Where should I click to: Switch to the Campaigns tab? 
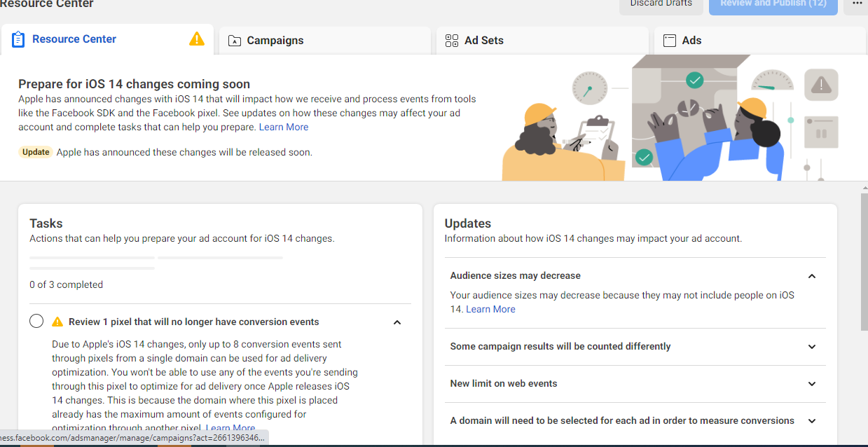(x=325, y=41)
